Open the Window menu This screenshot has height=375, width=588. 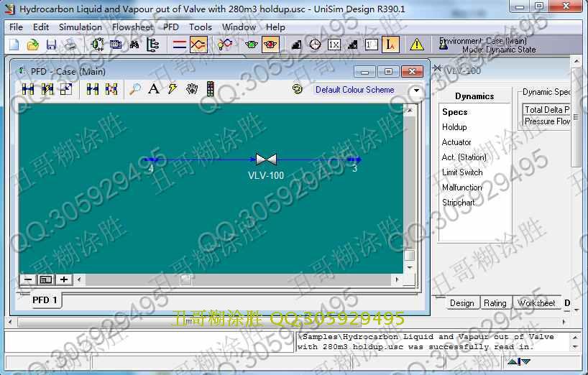point(239,27)
